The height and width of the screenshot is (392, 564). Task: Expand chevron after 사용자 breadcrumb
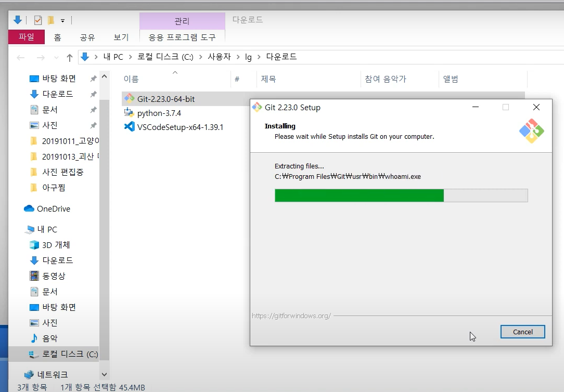(238, 57)
